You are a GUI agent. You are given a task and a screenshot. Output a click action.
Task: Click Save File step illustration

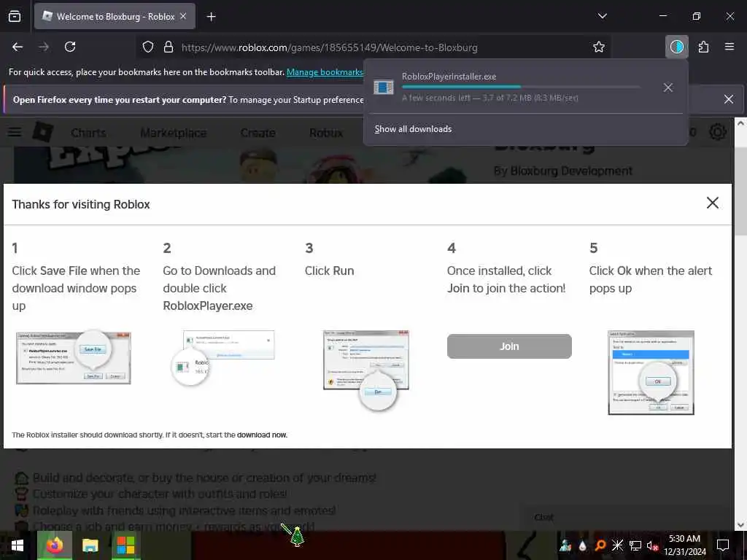point(74,357)
